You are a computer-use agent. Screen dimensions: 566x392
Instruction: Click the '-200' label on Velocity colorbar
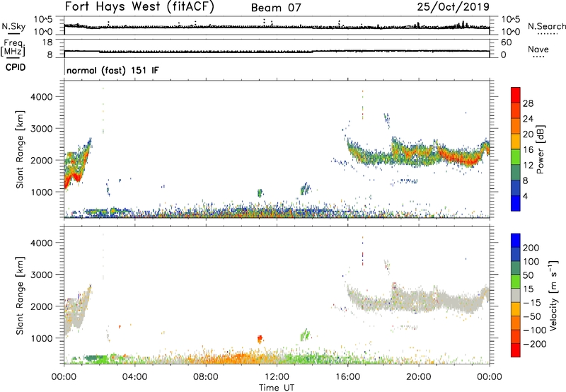[534, 344]
